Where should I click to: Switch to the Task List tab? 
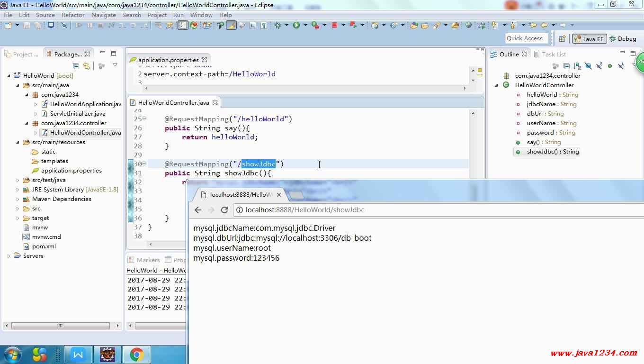550,54
